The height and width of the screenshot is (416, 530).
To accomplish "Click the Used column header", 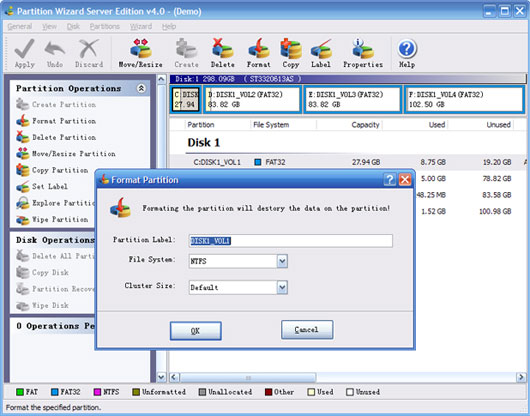I will (437, 125).
